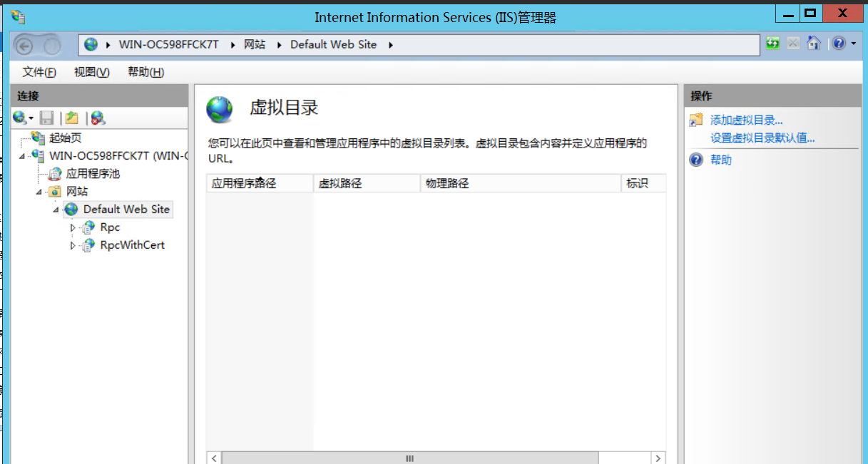Sort by 虚拟路径 column header
The width and height of the screenshot is (868, 464).
coord(367,183)
